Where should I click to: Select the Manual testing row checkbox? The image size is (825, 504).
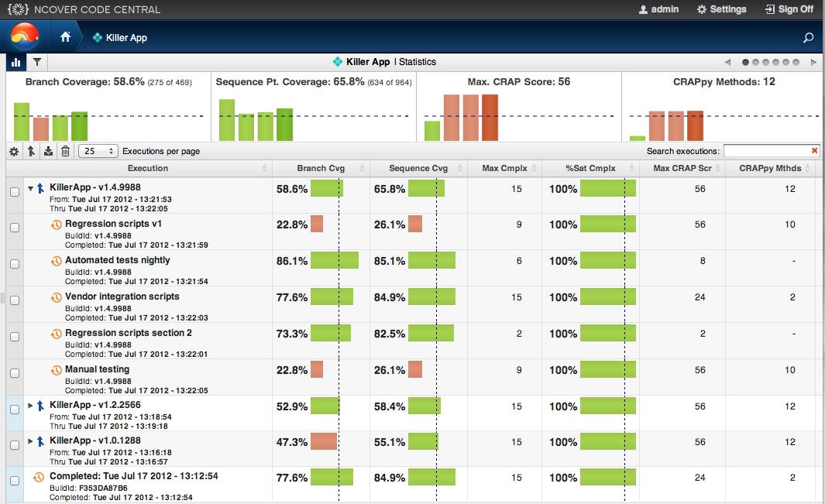tap(15, 373)
